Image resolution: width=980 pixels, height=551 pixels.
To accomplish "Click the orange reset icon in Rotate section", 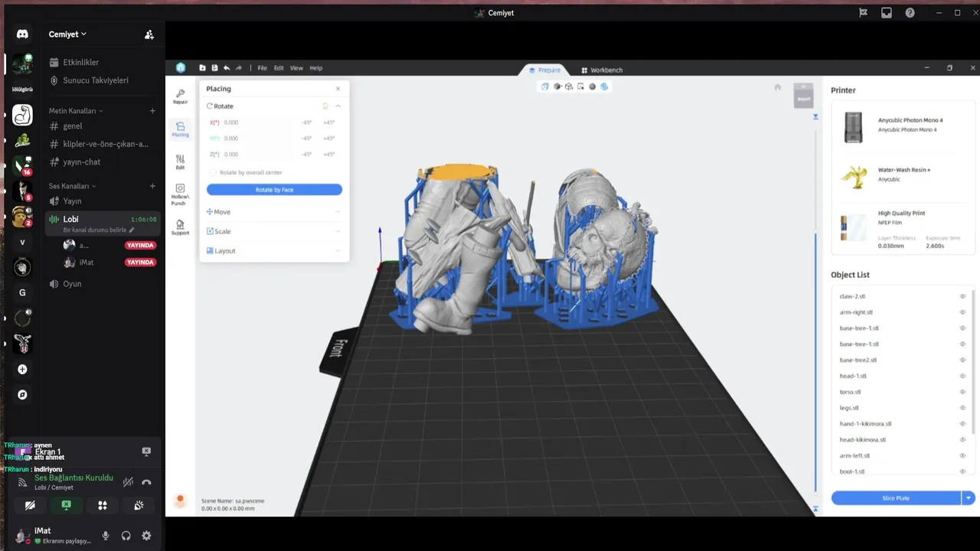I will tap(325, 106).
